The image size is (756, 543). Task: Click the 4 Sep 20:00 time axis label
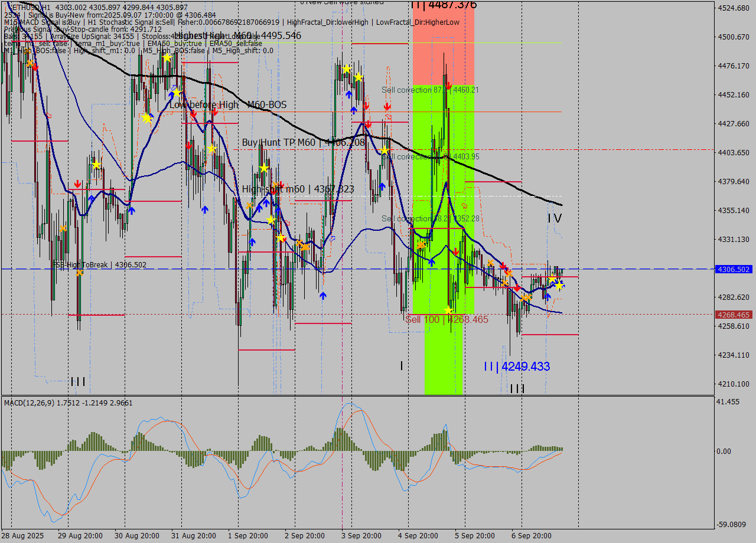[418, 535]
